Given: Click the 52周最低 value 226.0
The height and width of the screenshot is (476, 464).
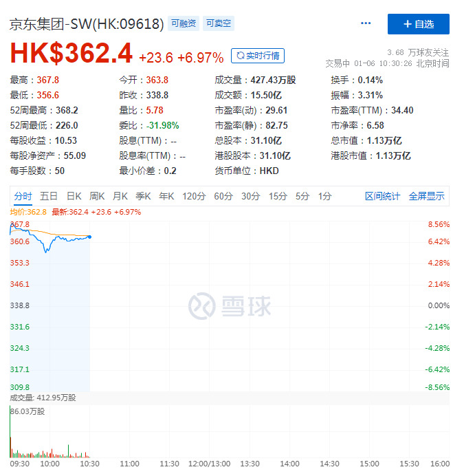Looking at the screenshot, I should point(67,125).
